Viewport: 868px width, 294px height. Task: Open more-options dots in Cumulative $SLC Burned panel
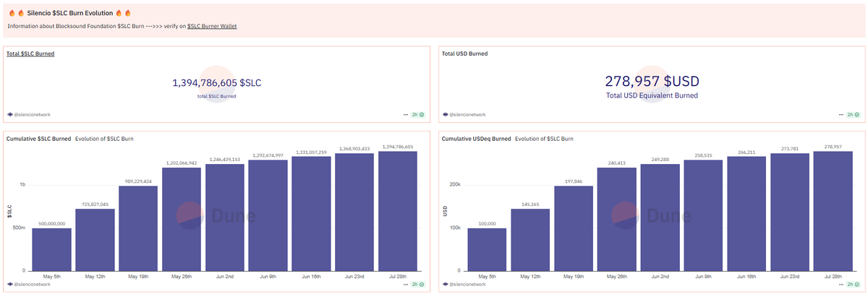[406, 285]
